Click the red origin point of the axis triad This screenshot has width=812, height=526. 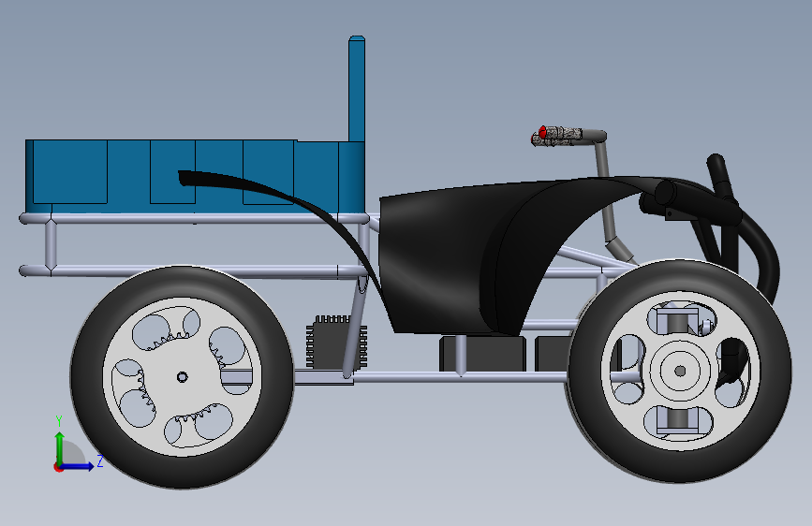58,467
